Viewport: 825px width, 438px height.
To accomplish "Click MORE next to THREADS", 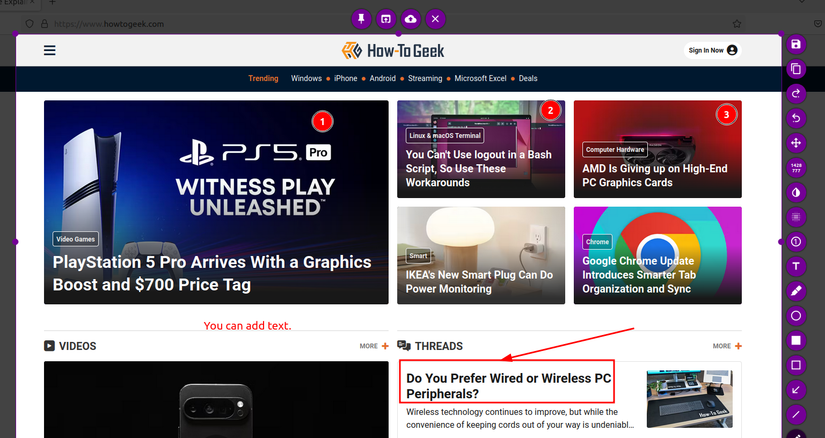I will [x=727, y=346].
